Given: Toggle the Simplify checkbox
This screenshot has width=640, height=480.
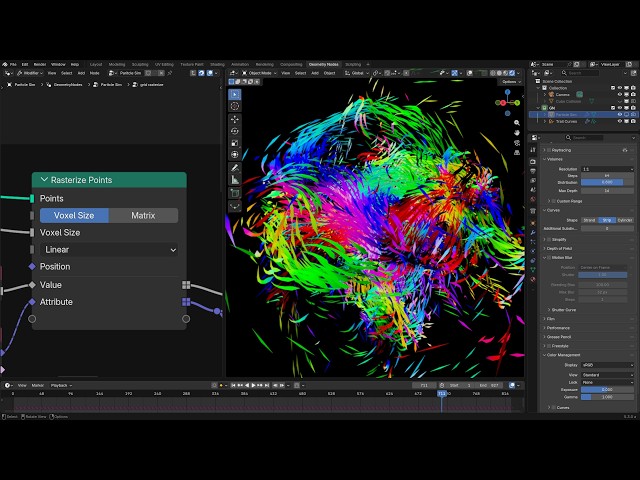Looking at the screenshot, I should point(549,240).
